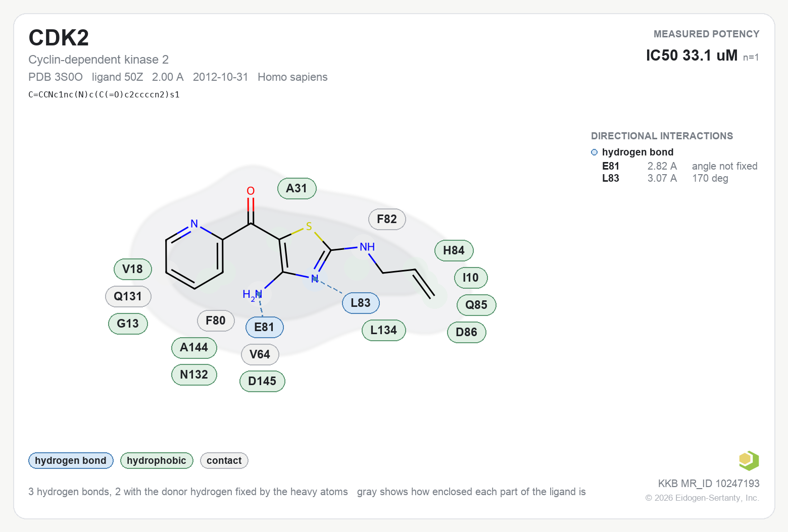The height and width of the screenshot is (532, 788).
Task: Click the pyridine nitrogen atom N
Action: [194, 224]
